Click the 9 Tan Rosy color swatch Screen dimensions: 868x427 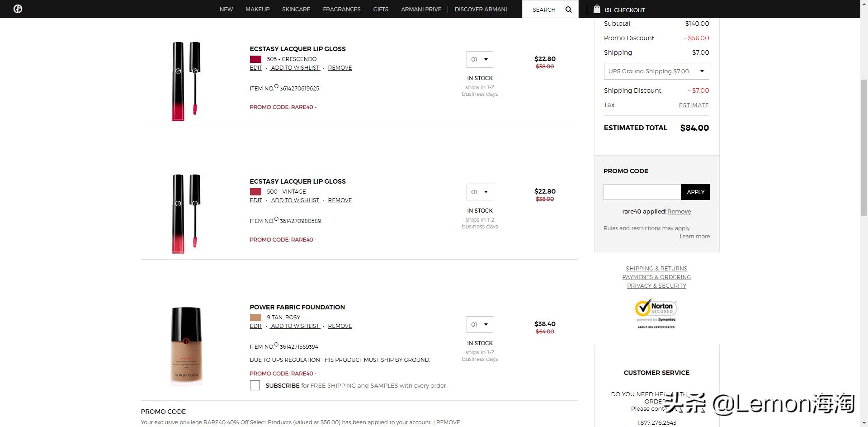(x=255, y=318)
